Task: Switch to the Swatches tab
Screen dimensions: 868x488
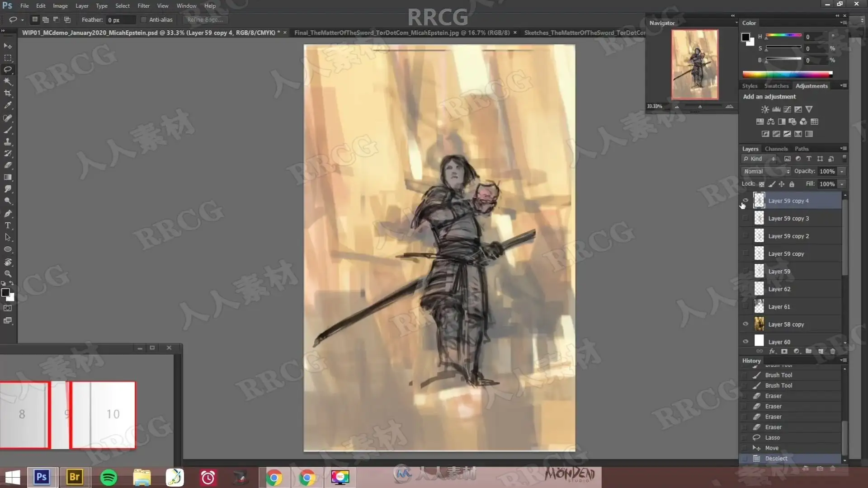Action: coord(776,86)
